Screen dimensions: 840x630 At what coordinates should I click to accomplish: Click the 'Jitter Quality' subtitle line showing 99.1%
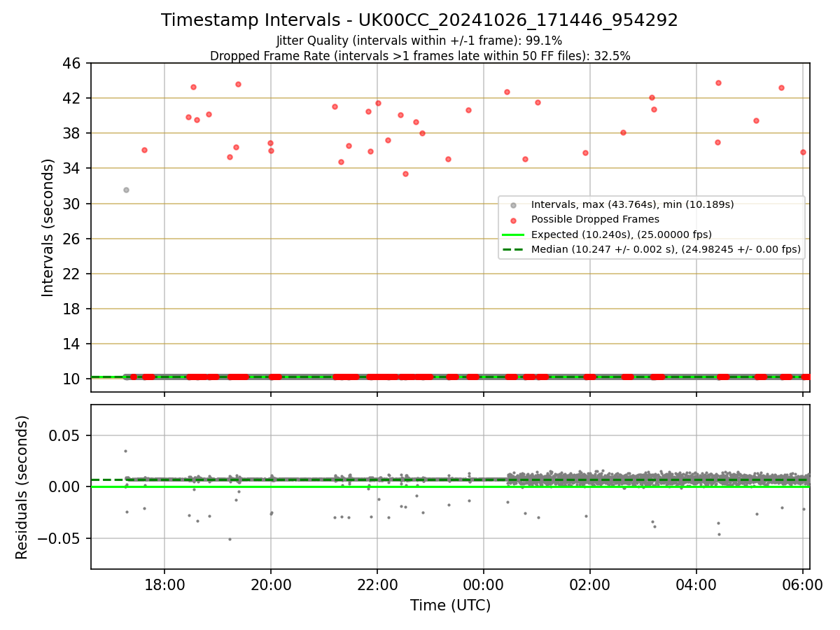[419, 41]
